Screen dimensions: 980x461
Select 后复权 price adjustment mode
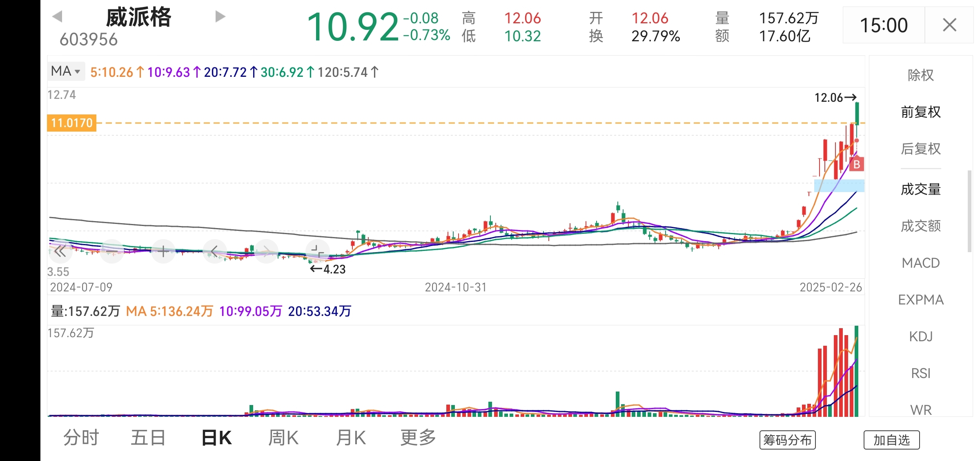tap(920, 149)
